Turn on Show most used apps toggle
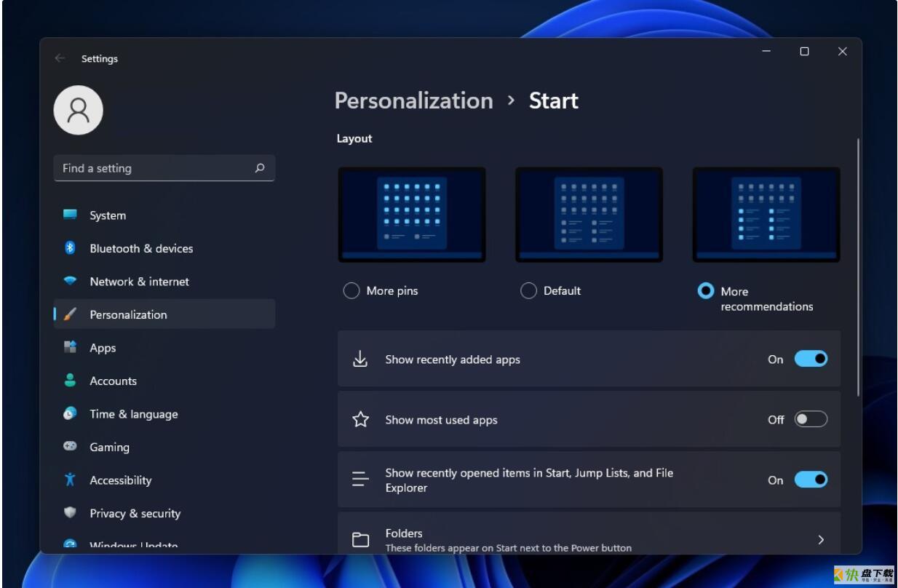 coord(811,419)
